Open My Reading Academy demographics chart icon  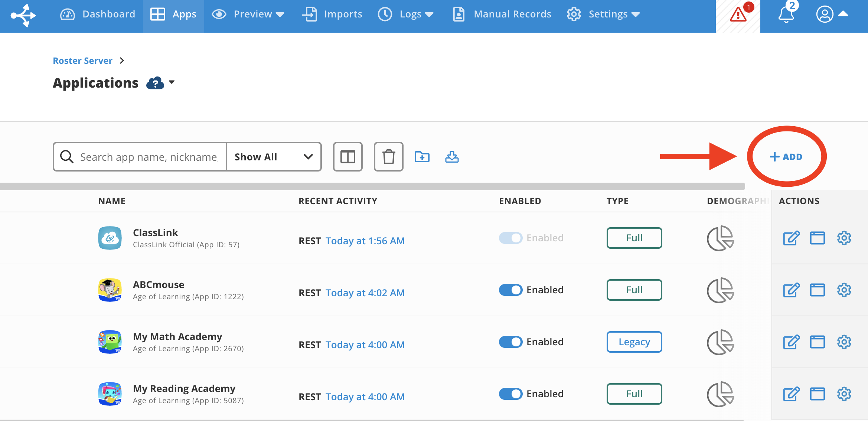(720, 394)
